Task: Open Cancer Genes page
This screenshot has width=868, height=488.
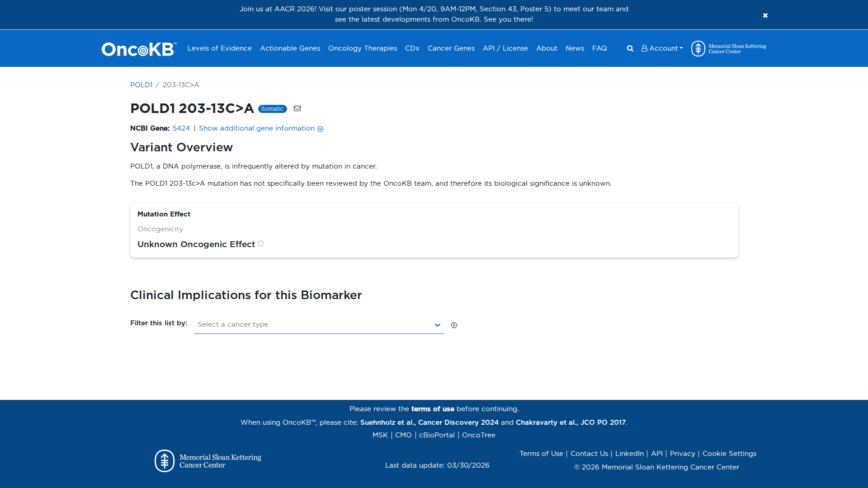Action: pos(451,48)
